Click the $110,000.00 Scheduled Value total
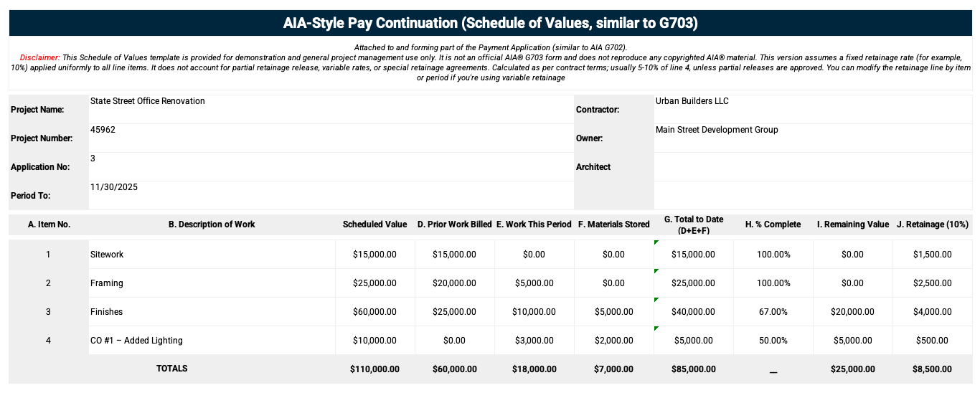This screenshot has width=980, height=393. coord(374,369)
